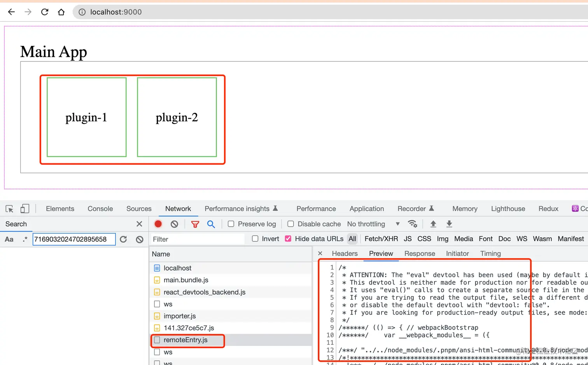Open the Application tab
The width and height of the screenshot is (588, 365).
367,209
